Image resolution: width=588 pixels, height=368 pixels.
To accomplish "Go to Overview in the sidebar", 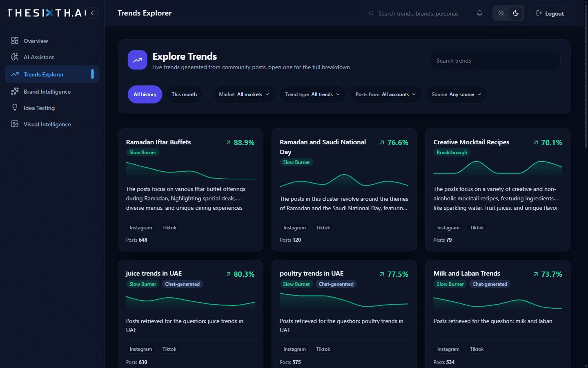I will coord(52,40).
